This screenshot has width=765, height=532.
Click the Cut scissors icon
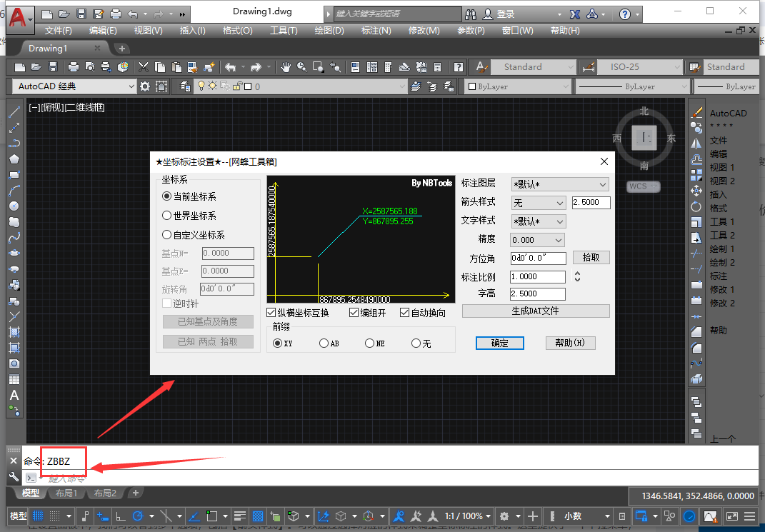tap(144, 67)
